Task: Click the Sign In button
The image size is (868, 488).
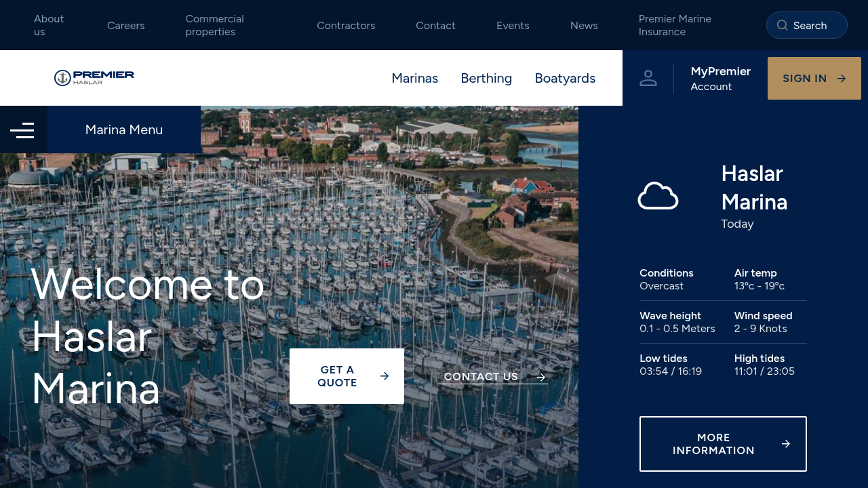Action: [x=814, y=78]
